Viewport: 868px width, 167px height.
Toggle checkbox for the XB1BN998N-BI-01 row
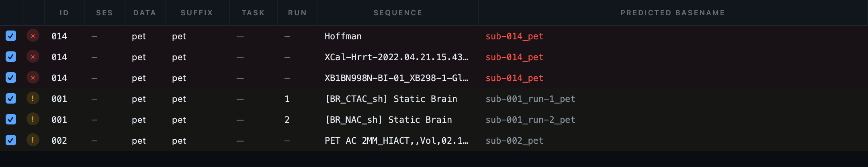(x=11, y=78)
